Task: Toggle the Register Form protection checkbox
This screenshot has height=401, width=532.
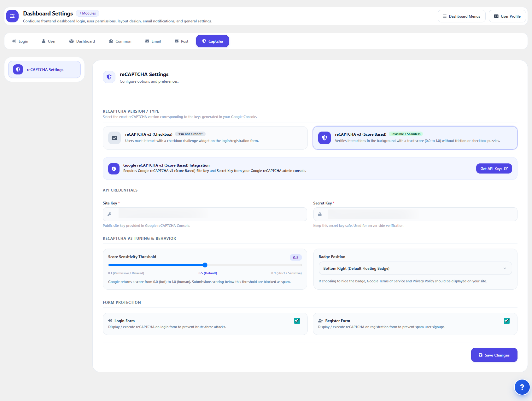Action: (x=507, y=321)
